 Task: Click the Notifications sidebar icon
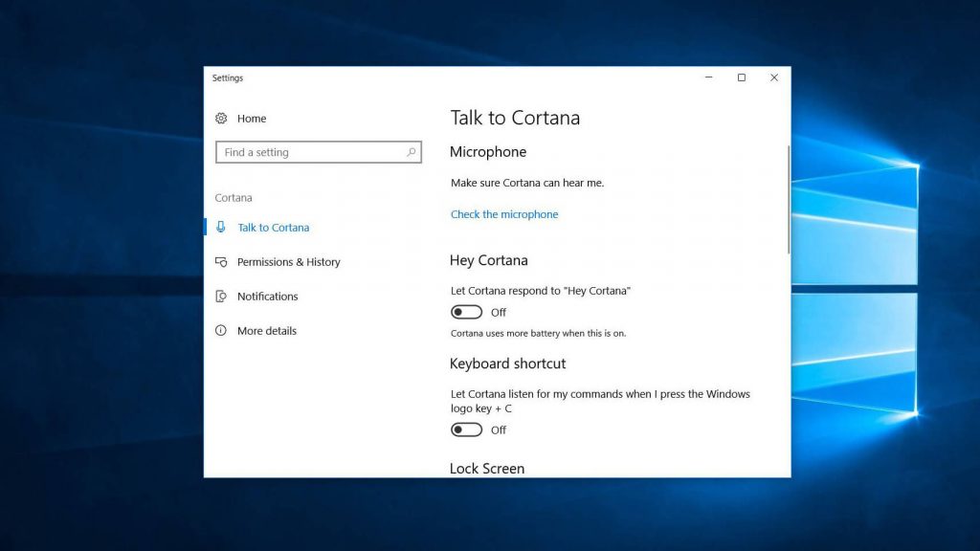coord(221,297)
